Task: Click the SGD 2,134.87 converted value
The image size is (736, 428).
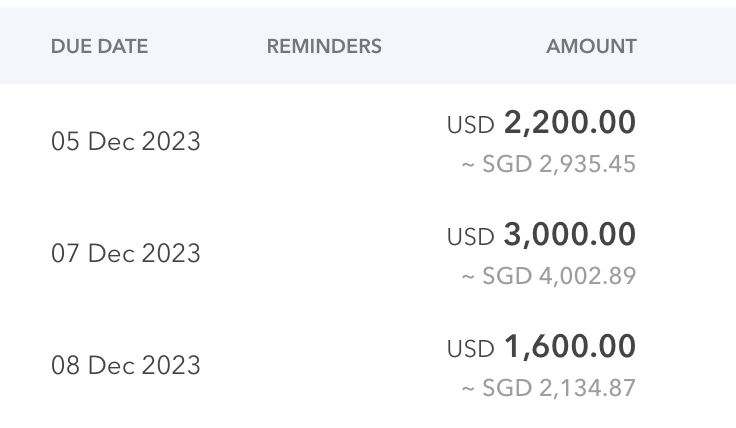Action: pyautogui.click(x=559, y=388)
